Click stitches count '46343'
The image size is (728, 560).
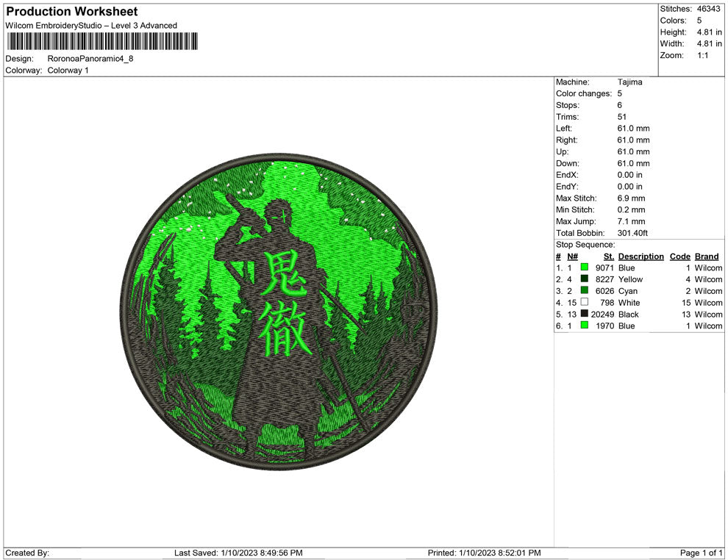click(x=708, y=9)
